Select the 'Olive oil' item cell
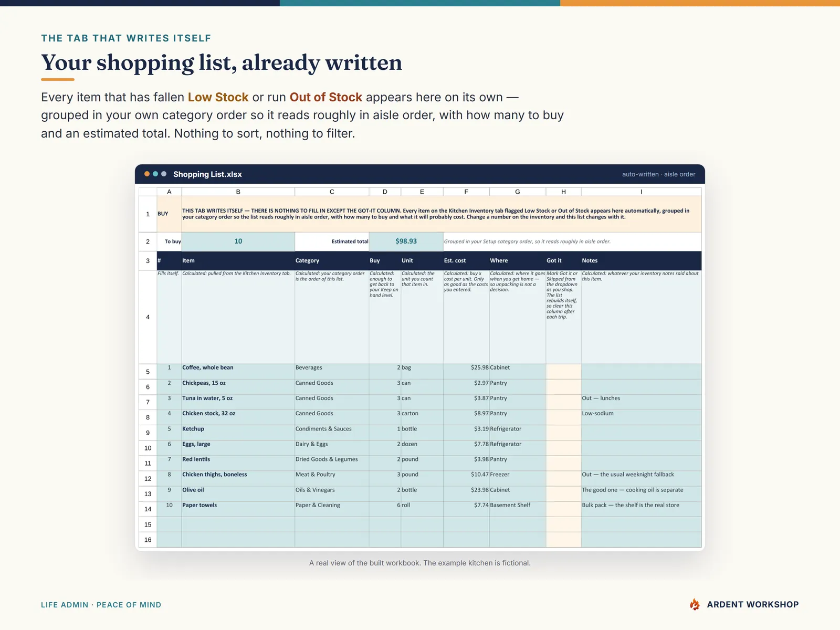The image size is (840, 630). pyautogui.click(x=238, y=494)
